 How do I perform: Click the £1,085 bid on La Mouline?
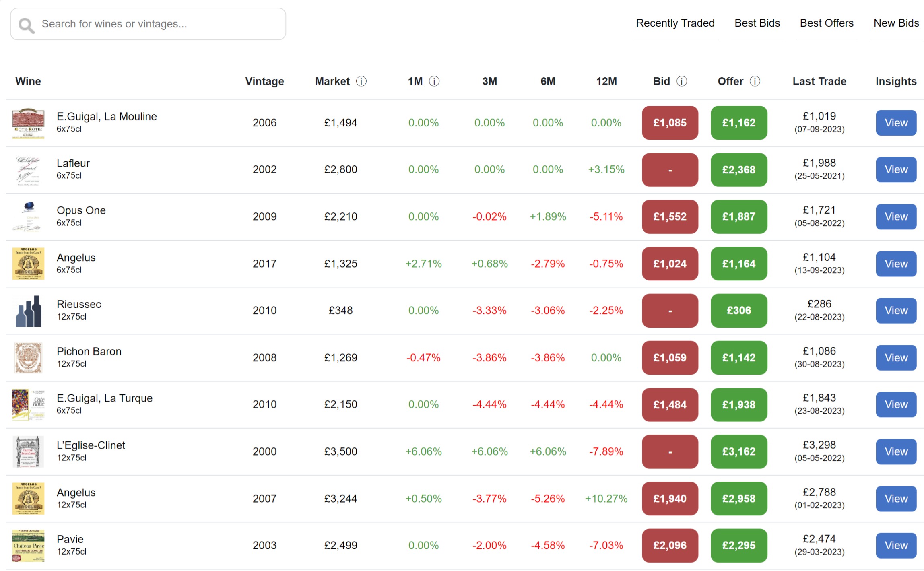(x=670, y=123)
